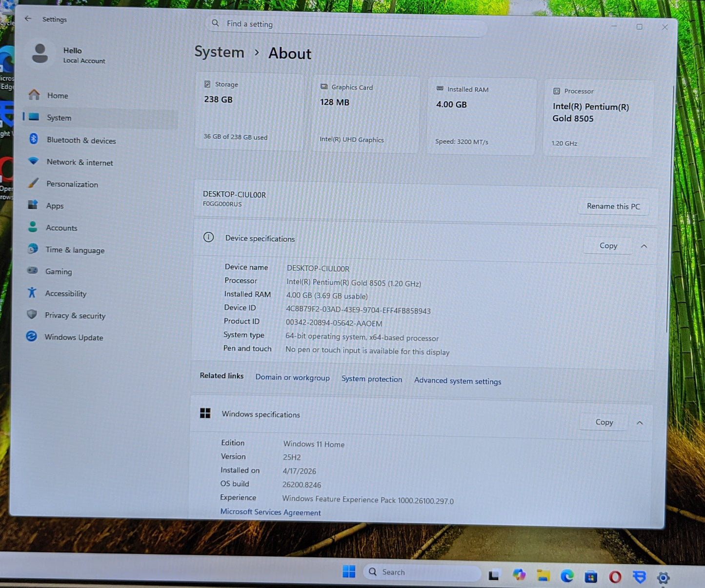
Task: Click the Settings gear on the taskbar
Action: click(x=663, y=578)
